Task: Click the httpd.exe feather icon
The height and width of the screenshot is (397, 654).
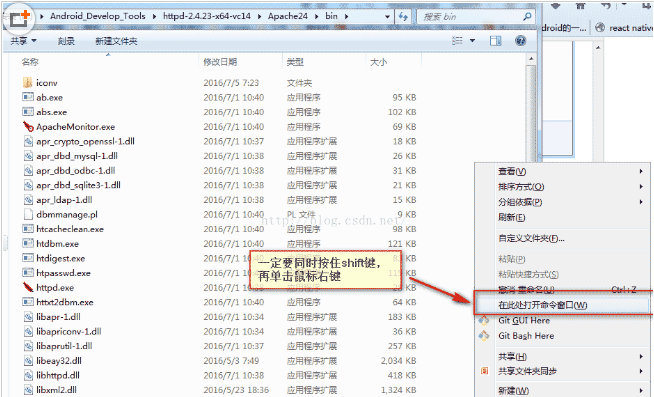Action: 28,287
